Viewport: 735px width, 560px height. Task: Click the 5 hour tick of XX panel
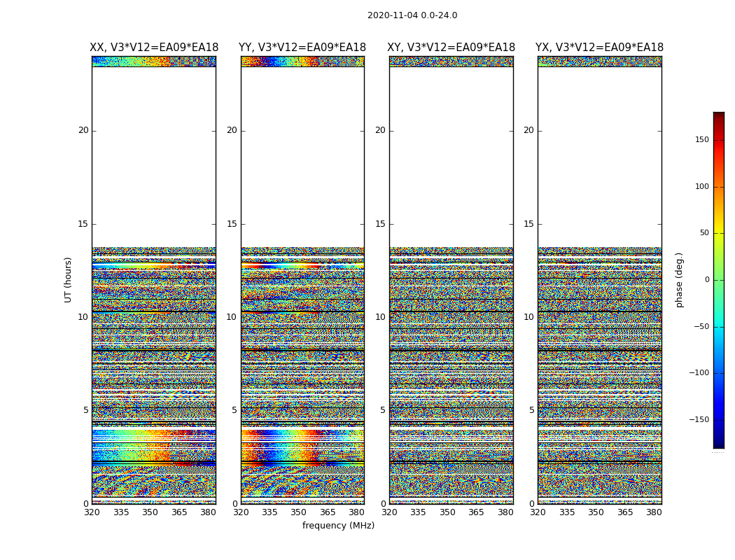pyautogui.click(x=86, y=410)
